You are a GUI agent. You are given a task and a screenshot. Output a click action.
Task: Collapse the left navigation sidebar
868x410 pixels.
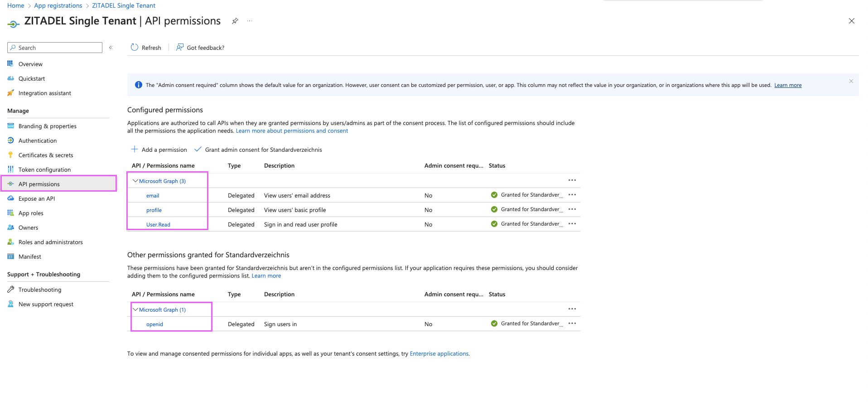point(111,47)
